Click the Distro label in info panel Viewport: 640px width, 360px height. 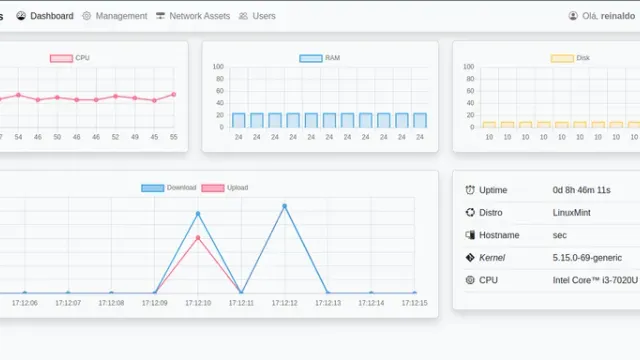[x=491, y=213]
